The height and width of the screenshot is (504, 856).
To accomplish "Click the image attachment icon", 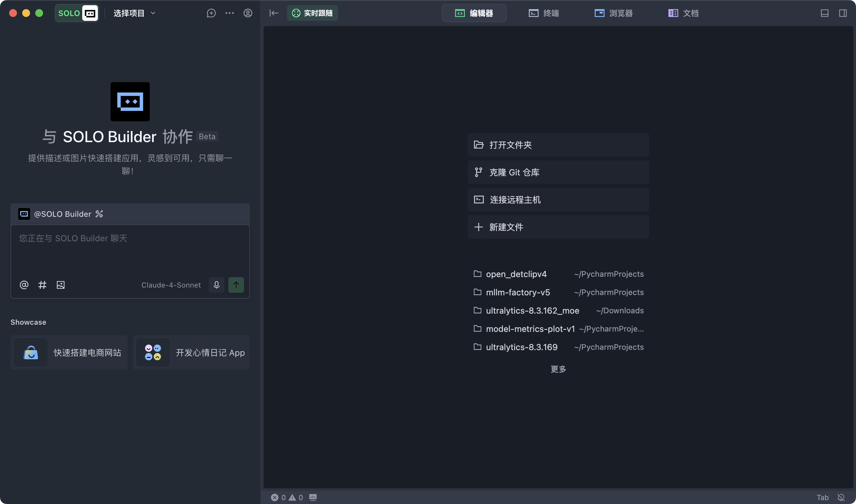I will click(60, 285).
